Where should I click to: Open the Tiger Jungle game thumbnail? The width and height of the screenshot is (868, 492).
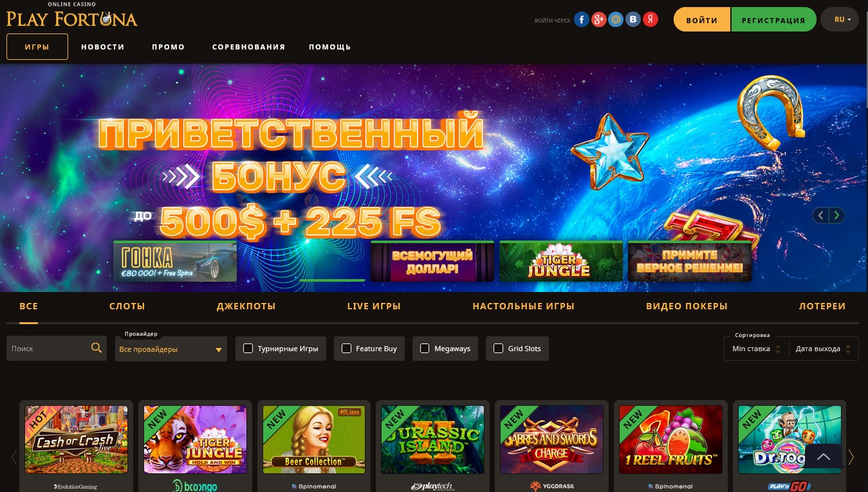[195, 439]
